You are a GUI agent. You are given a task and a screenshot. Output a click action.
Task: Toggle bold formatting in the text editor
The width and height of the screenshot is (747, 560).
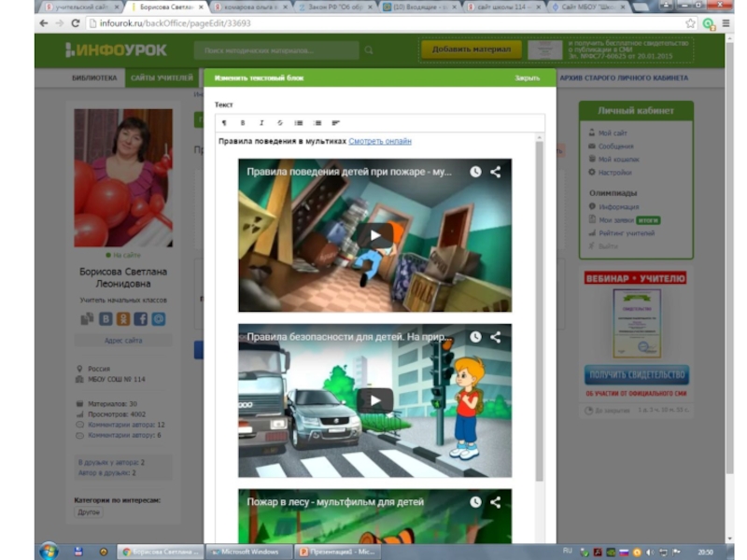(243, 123)
